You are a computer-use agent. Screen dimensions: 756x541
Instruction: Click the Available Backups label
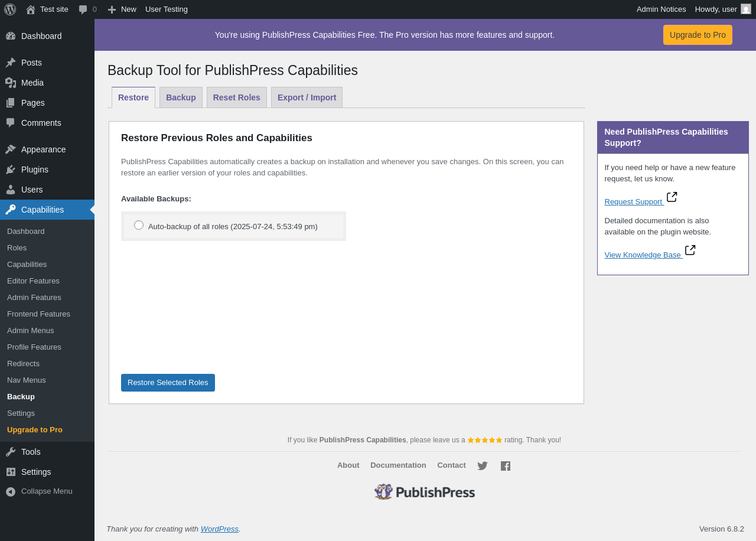(x=156, y=199)
